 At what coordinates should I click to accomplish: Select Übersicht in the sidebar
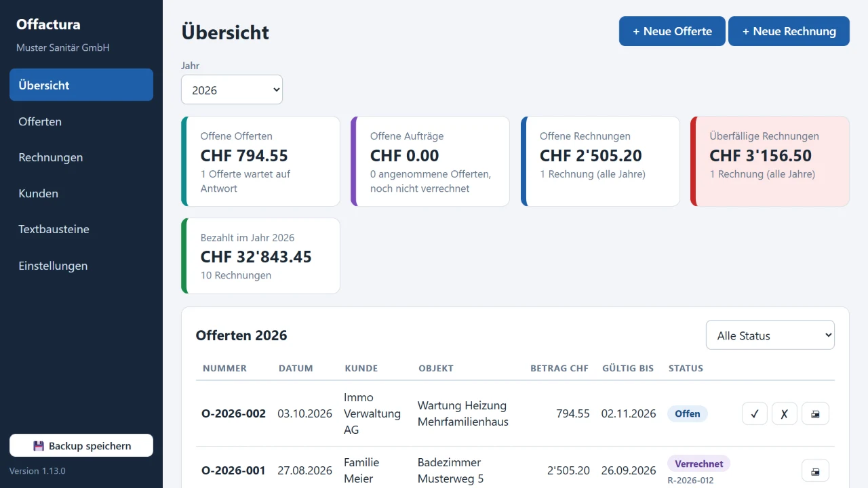[x=81, y=85]
